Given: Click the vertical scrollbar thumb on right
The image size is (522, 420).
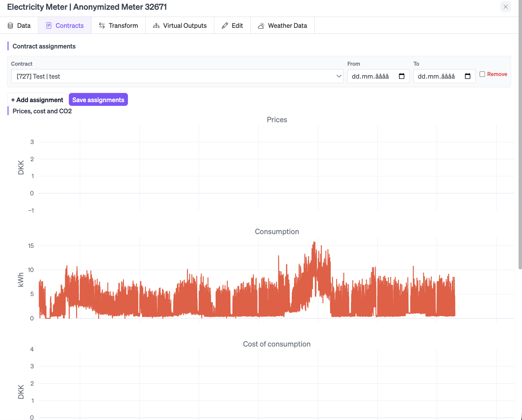Looking at the screenshot, I should 520,135.
